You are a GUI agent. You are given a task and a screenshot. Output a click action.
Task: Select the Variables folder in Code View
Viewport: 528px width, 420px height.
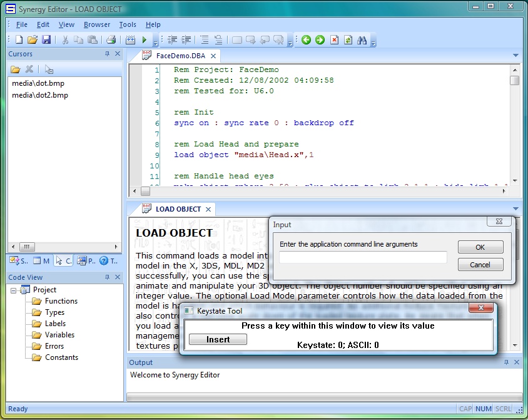click(x=59, y=335)
